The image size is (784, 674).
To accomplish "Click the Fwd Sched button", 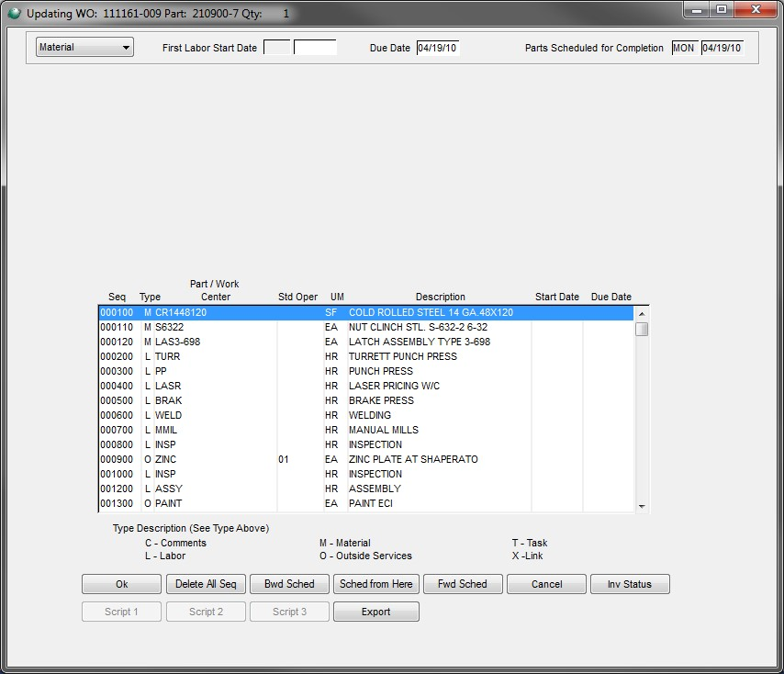I will click(x=463, y=584).
